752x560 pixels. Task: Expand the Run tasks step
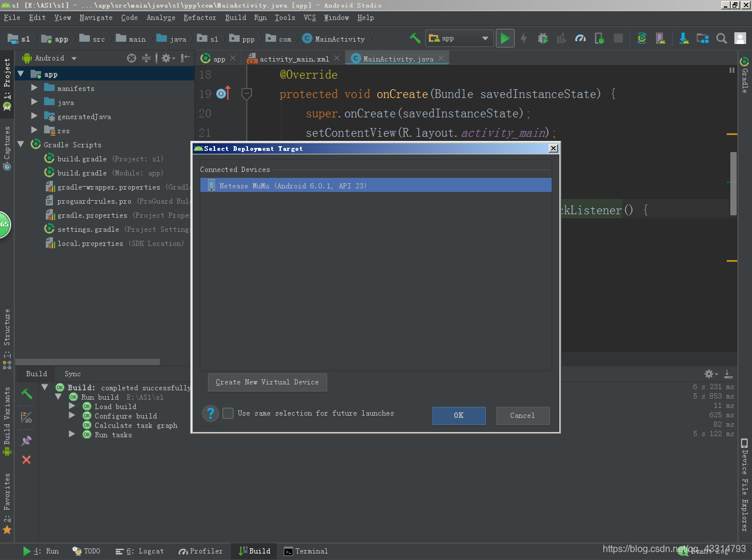[72, 434]
